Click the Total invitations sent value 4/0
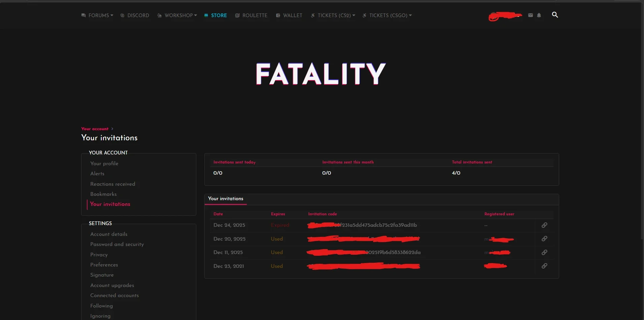The width and height of the screenshot is (644, 320). (456, 173)
